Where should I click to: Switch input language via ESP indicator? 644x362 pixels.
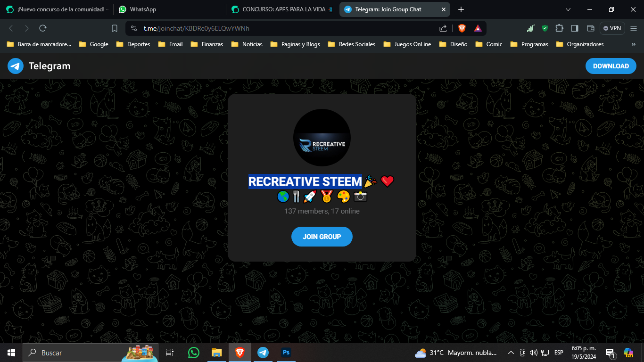coord(559,353)
